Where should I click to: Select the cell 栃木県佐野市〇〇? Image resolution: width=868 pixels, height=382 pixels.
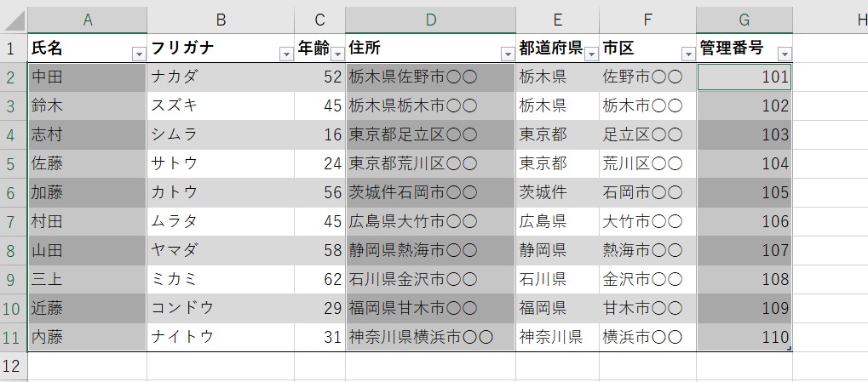pyautogui.click(x=431, y=77)
